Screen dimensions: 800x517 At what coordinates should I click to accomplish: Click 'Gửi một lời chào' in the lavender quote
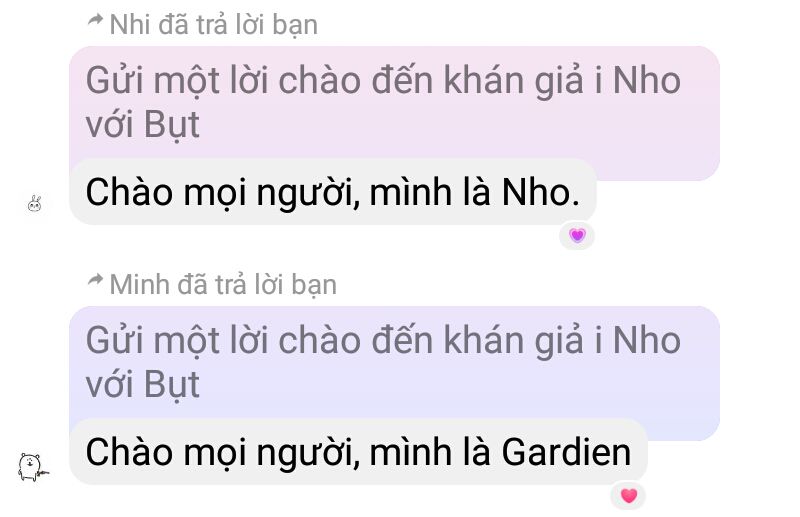click(x=223, y=340)
